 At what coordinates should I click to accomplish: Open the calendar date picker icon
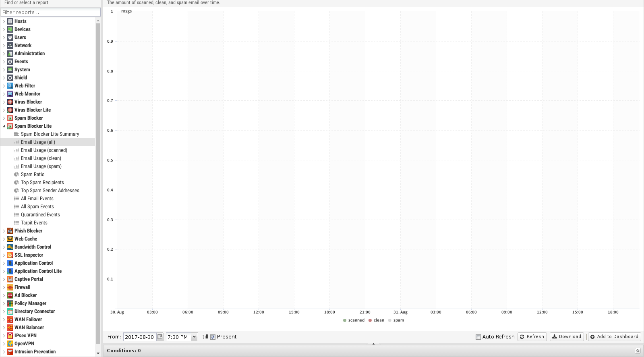coord(160,337)
